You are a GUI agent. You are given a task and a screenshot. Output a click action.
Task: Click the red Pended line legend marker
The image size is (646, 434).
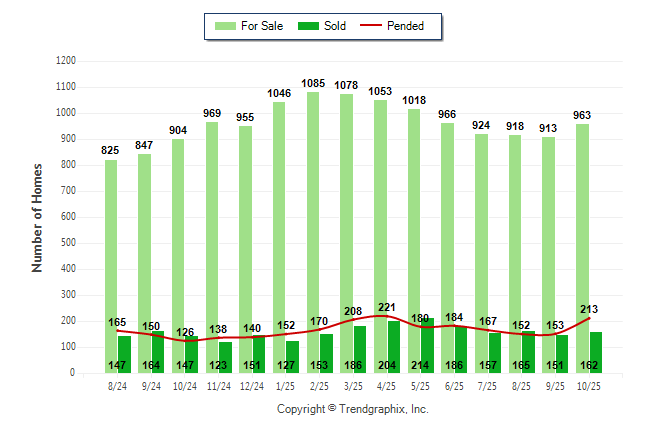click(374, 26)
